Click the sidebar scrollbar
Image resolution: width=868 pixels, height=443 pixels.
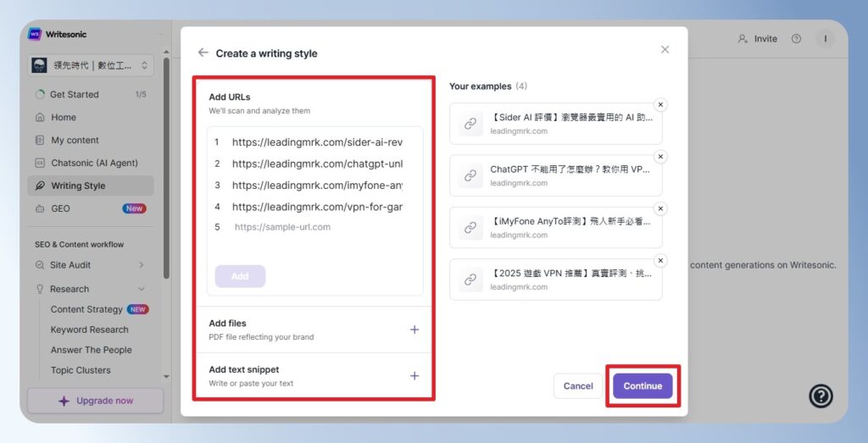(167, 166)
